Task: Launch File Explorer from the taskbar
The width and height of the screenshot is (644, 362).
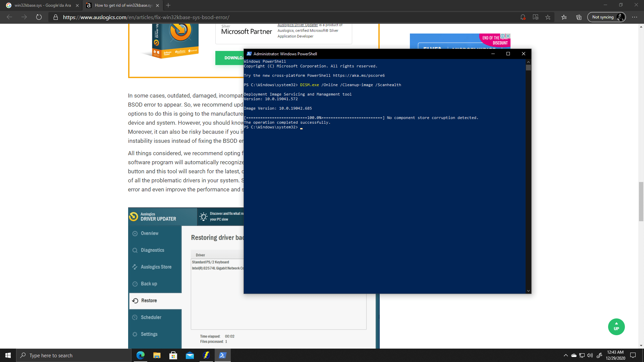Action: (157, 355)
